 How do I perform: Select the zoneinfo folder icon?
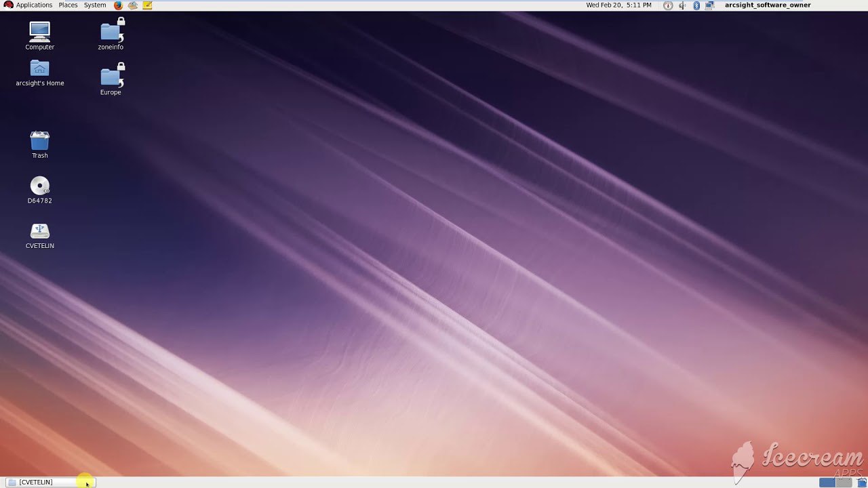point(111,34)
